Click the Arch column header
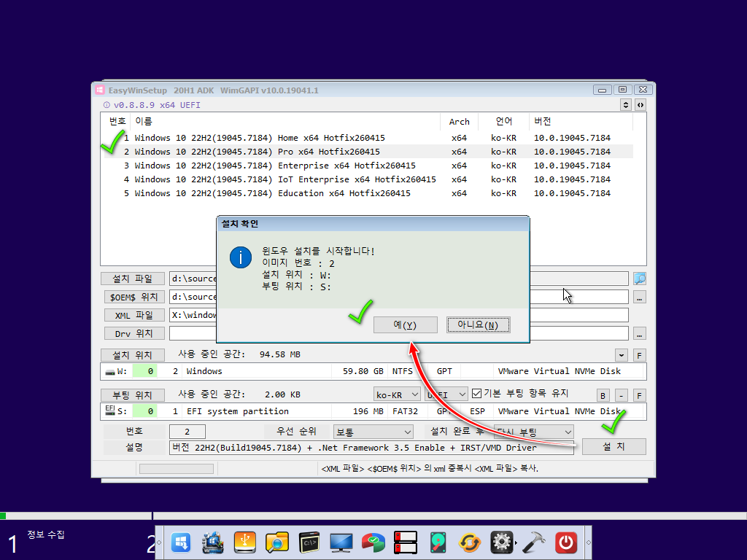The image size is (747, 560). pyautogui.click(x=460, y=122)
